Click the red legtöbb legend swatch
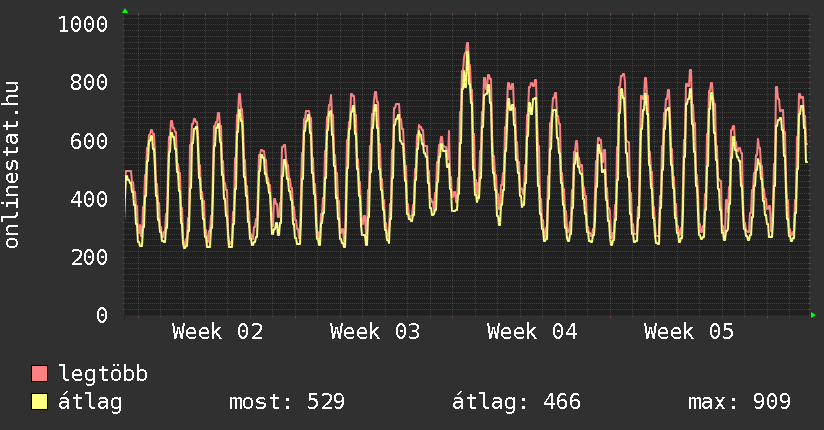This screenshot has height=430, width=824. tap(40, 374)
